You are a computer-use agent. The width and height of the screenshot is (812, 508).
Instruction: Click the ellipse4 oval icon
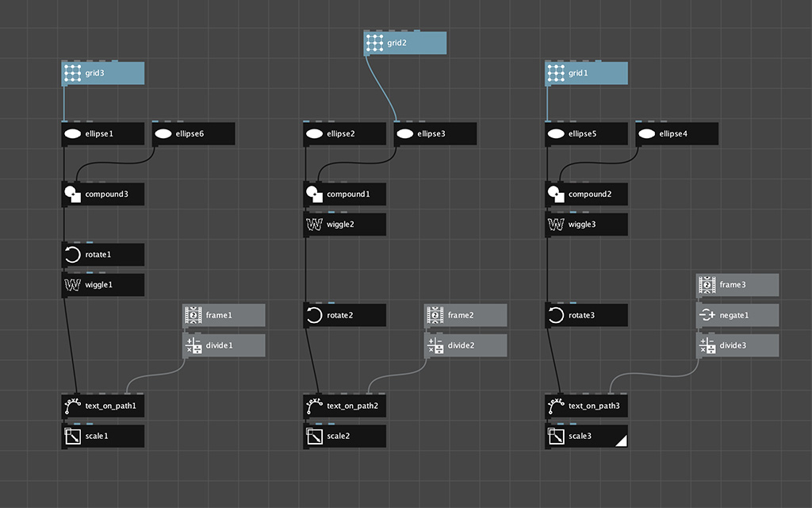646,133
